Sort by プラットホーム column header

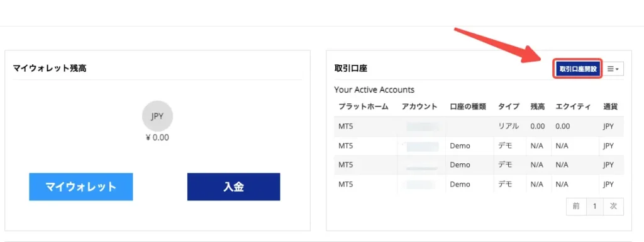click(363, 107)
